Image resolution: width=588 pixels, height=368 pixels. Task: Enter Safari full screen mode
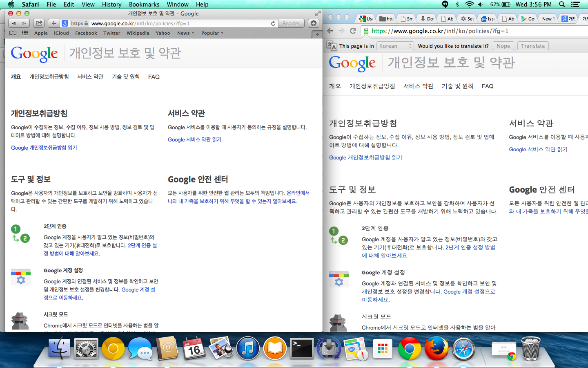click(318, 13)
